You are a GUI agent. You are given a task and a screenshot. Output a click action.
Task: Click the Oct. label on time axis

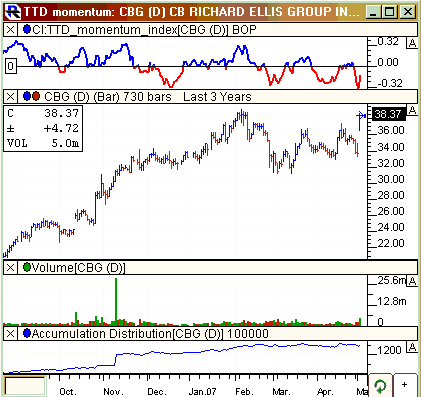68,391
